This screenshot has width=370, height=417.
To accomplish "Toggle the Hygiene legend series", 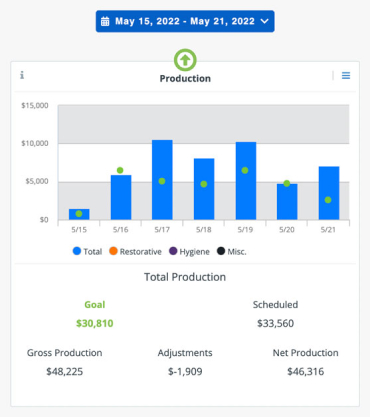I will (189, 251).
